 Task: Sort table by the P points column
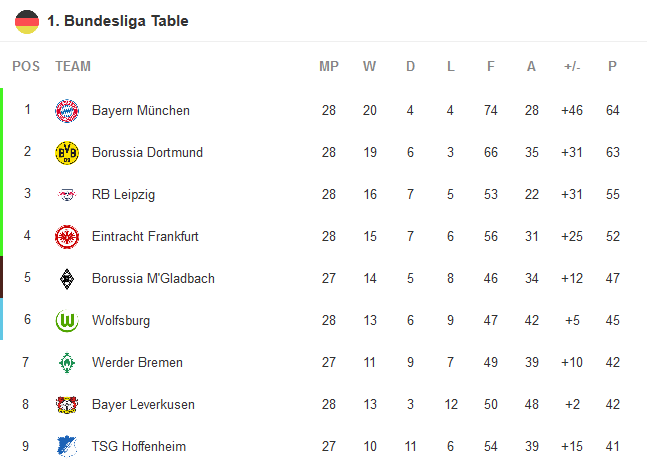click(x=612, y=67)
